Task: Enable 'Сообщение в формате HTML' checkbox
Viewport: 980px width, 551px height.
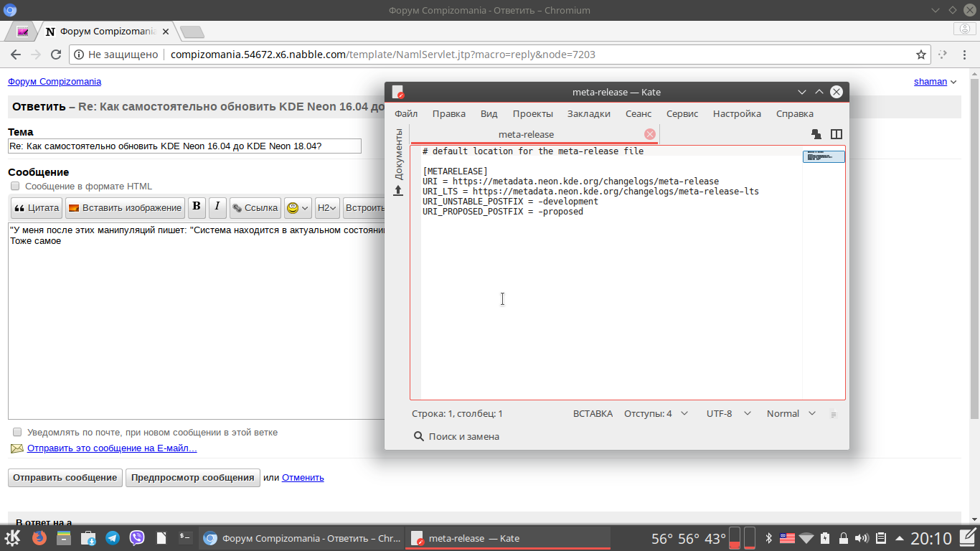Action: (15, 187)
